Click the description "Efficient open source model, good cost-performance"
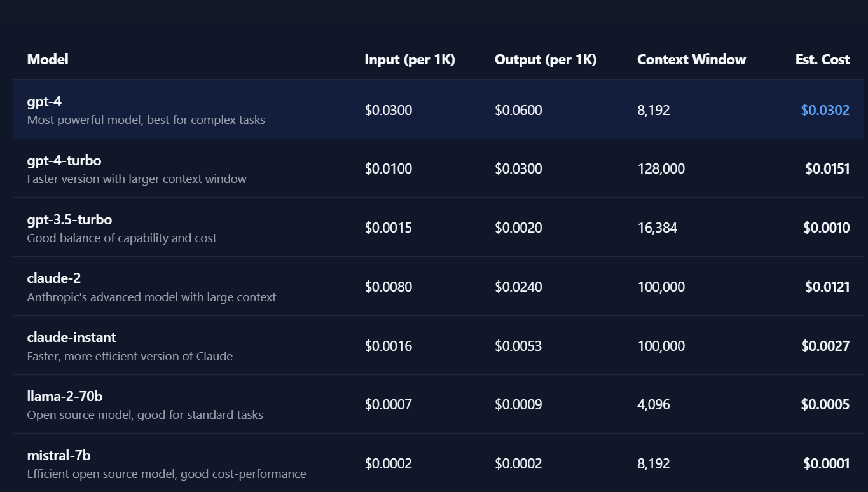The image size is (868, 492). pos(167,474)
